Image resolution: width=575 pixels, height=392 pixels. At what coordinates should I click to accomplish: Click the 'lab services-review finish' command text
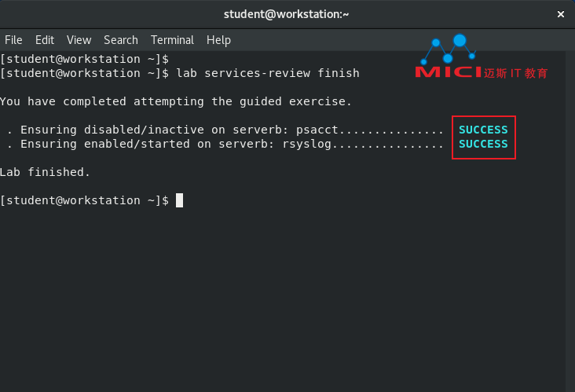[268, 73]
